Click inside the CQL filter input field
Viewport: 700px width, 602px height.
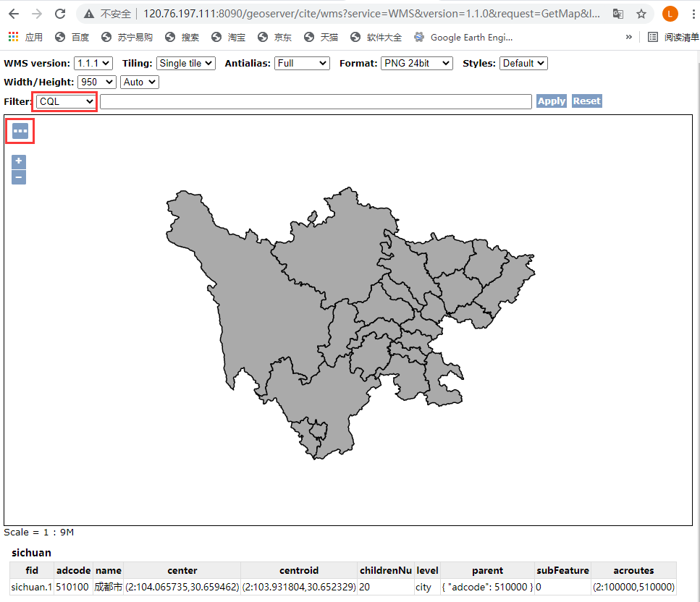point(316,101)
